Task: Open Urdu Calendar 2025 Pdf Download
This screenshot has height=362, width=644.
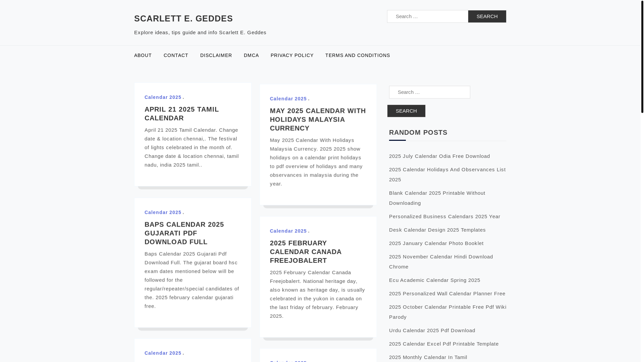Action: [x=432, y=330]
